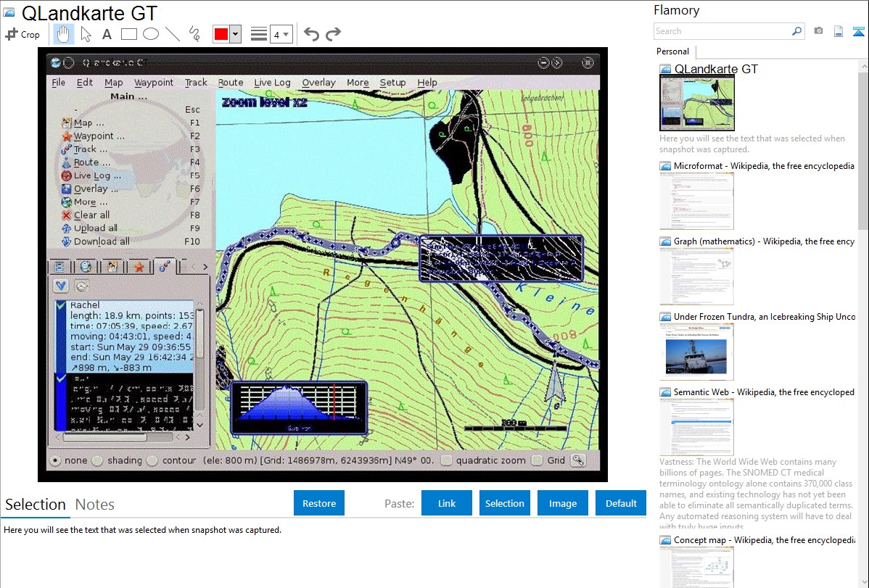The width and height of the screenshot is (869, 588).
Task: Toggle the Grid checkbox
Action: click(x=537, y=460)
